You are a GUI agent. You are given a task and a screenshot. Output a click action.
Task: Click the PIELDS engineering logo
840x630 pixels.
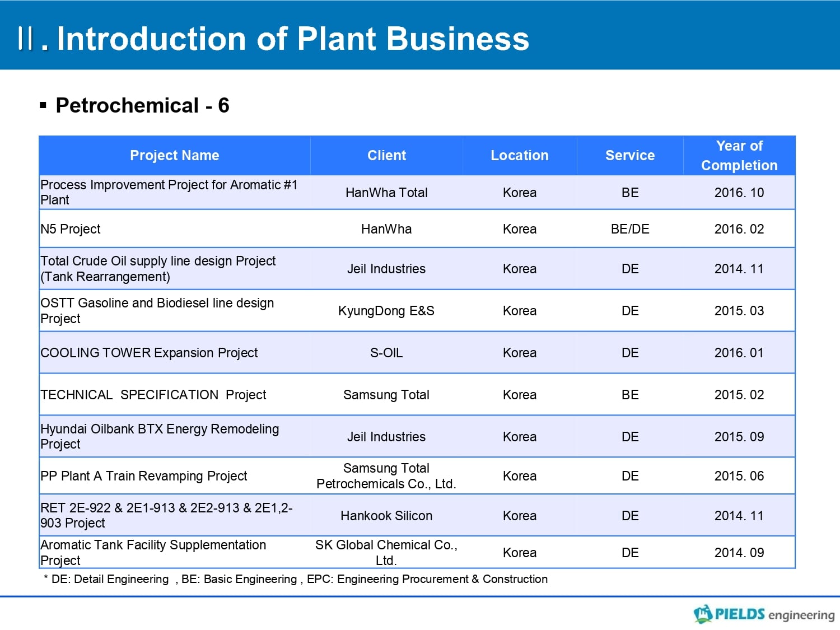click(x=764, y=614)
